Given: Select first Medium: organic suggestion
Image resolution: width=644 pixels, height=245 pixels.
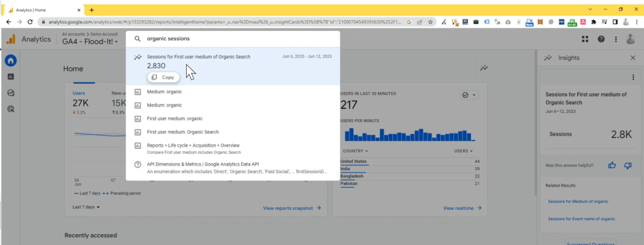Looking at the screenshot, I should (233, 92).
